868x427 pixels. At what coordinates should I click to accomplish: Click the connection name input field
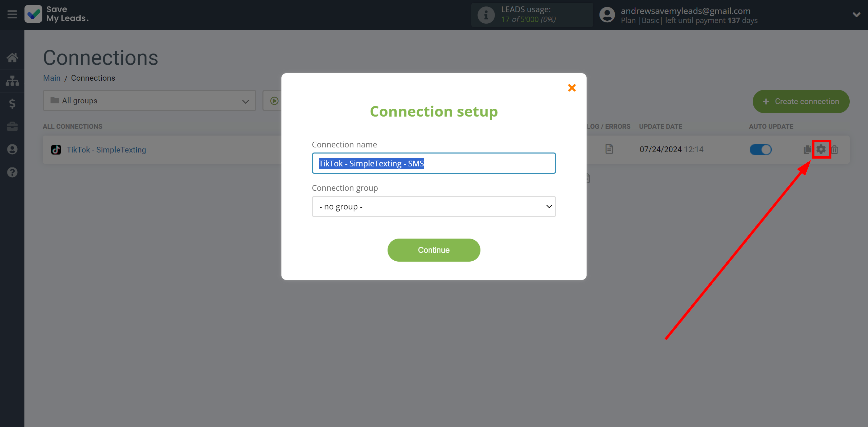(434, 163)
